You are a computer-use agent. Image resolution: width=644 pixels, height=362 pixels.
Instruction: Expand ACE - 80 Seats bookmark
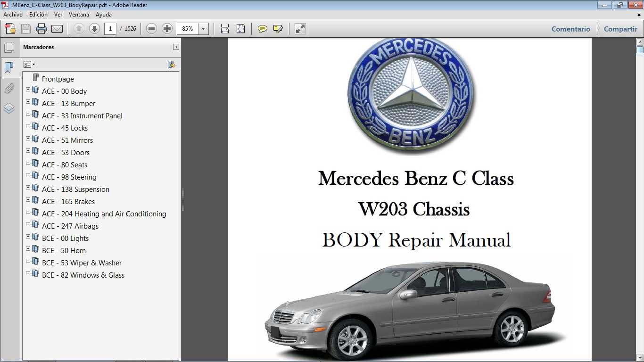[28, 163]
